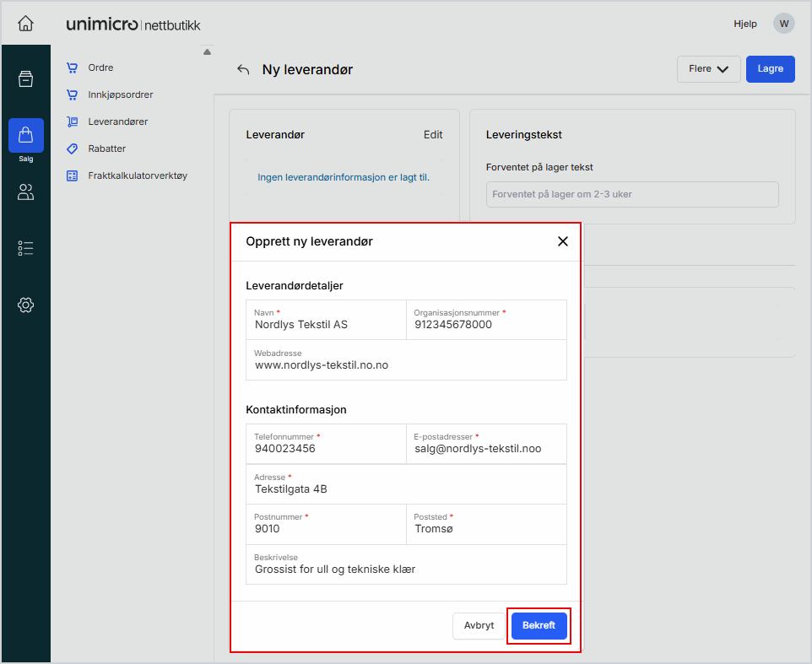Screen dimensions: 812x664
Task: Open settings gear icon in sidebar
Action: click(x=25, y=305)
